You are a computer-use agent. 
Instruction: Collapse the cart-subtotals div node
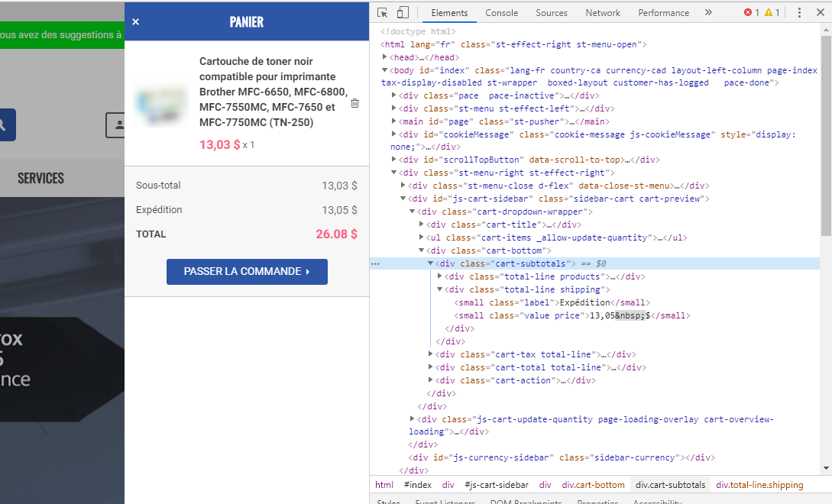pos(430,263)
